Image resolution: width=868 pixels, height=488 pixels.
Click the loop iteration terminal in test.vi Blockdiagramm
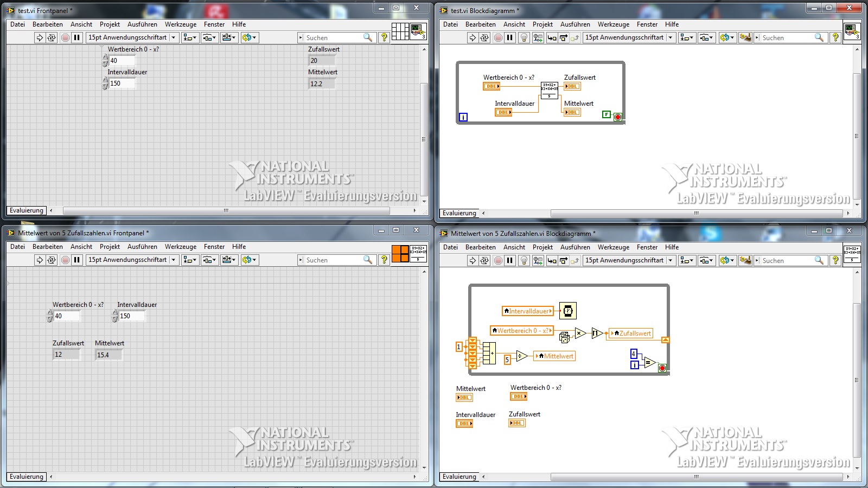463,117
